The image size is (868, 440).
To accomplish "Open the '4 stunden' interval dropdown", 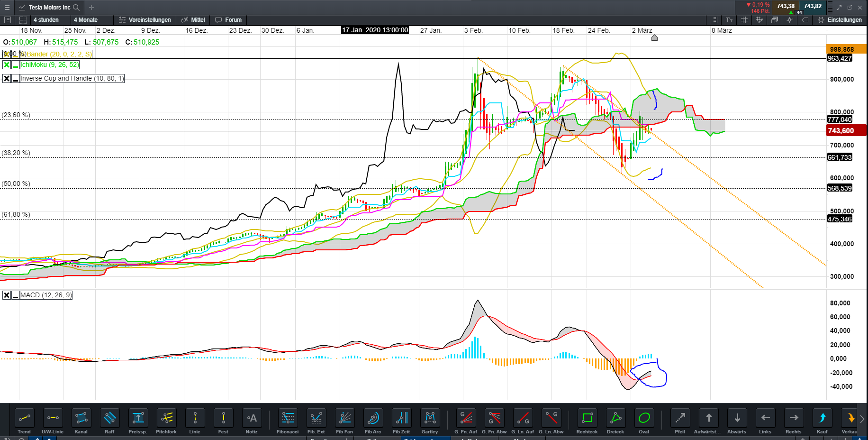I will click(x=50, y=20).
